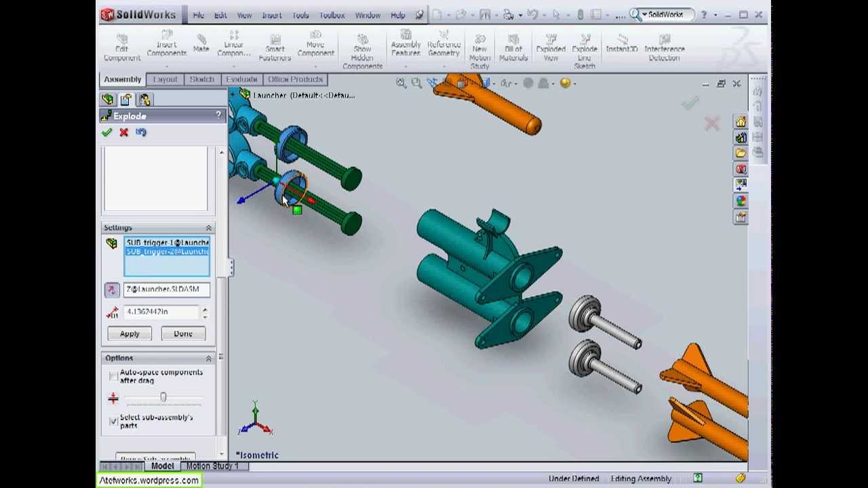The width and height of the screenshot is (868, 488).
Task: Open ConfigurationManager tab icon
Action: (x=144, y=100)
